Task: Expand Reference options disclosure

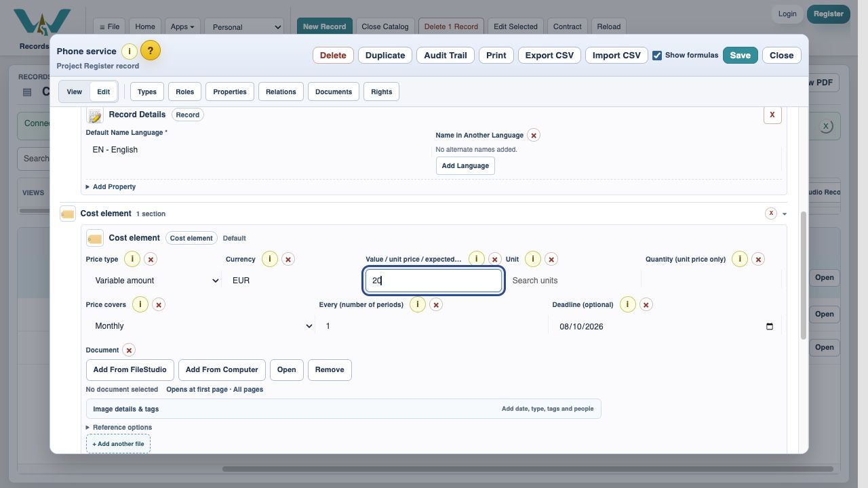Action: (119, 428)
